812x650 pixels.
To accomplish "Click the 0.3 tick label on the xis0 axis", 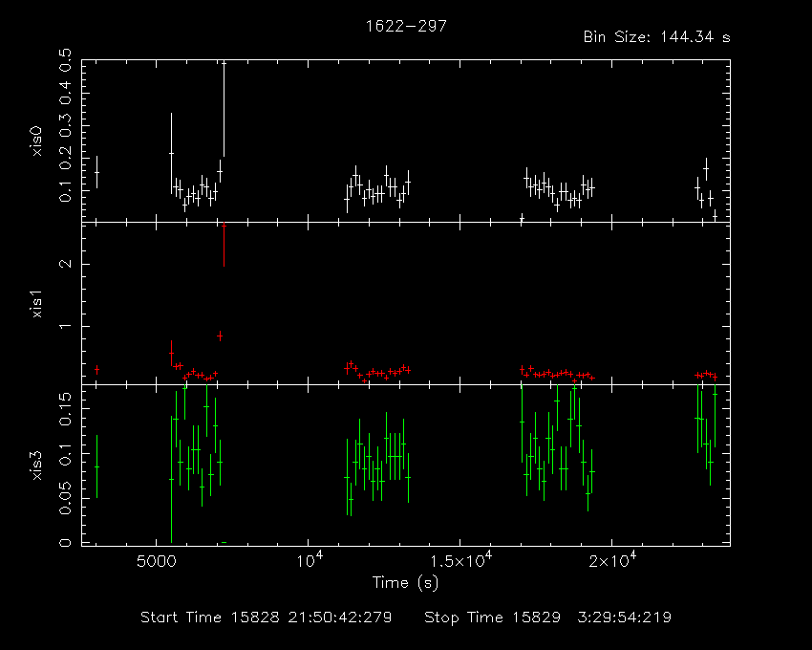I will (x=66, y=125).
